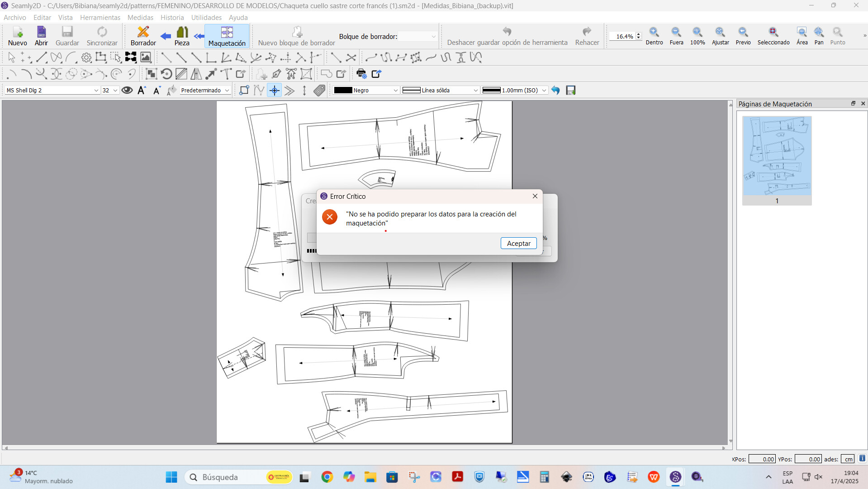Open the Medidas menu
Image resolution: width=868 pixels, height=489 pixels.
pyautogui.click(x=140, y=17)
